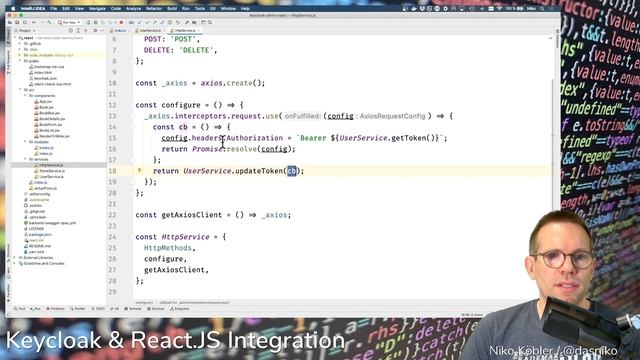Collapse the components folder

click(25, 96)
